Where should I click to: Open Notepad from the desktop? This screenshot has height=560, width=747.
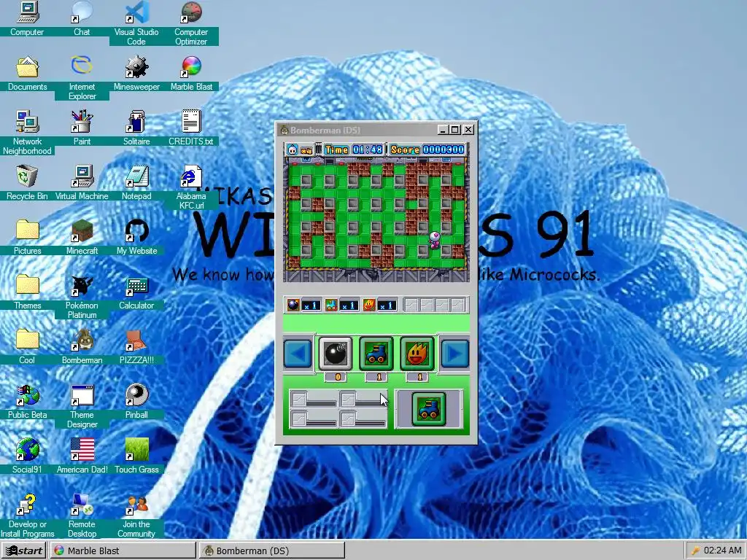click(x=136, y=182)
